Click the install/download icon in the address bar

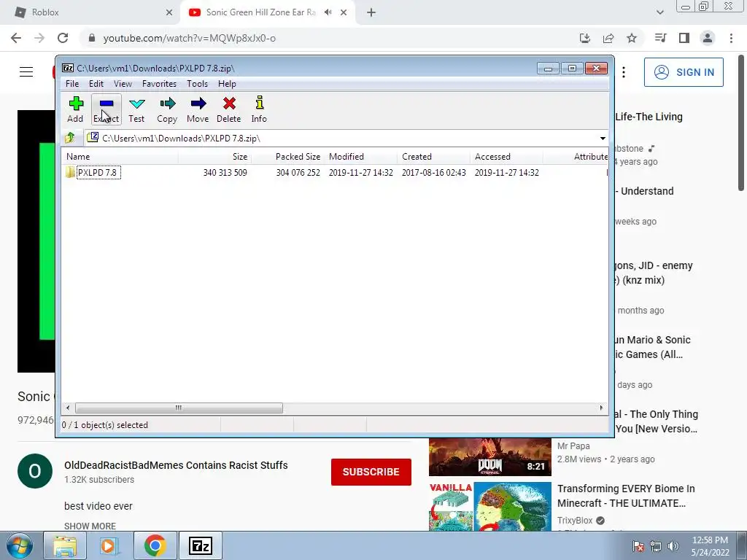point(585,38)
